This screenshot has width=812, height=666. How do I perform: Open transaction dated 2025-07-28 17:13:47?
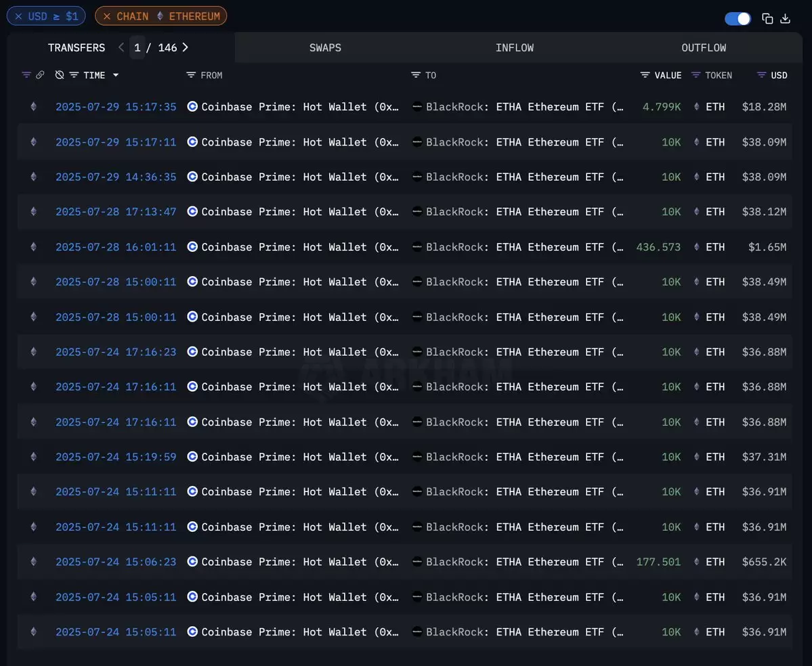click(116, 212)
